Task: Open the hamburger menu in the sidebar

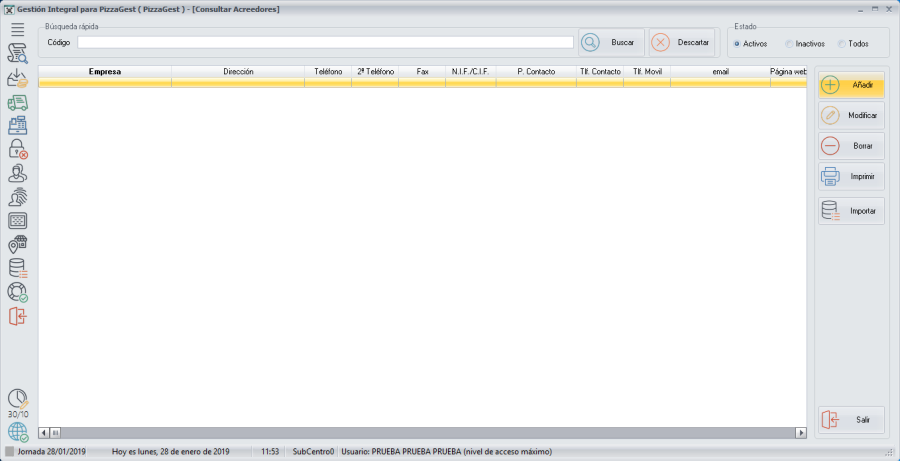Action: 17,30
